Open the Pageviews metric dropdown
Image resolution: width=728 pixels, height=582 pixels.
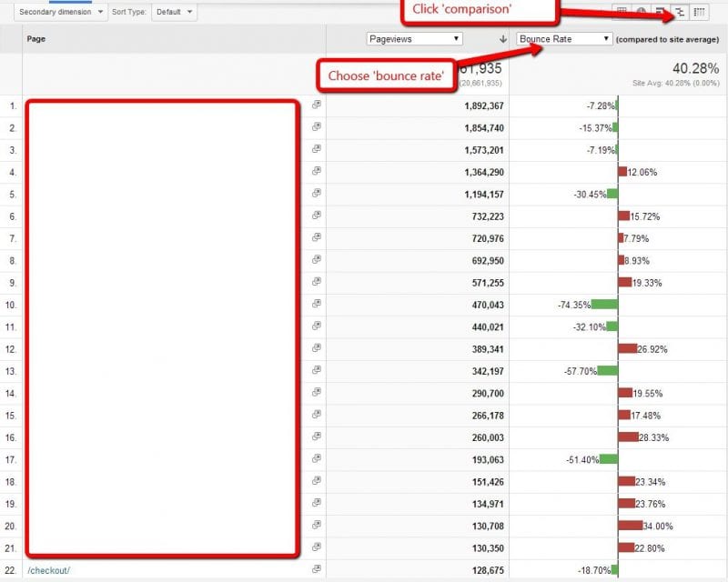(x=414, y=39)
